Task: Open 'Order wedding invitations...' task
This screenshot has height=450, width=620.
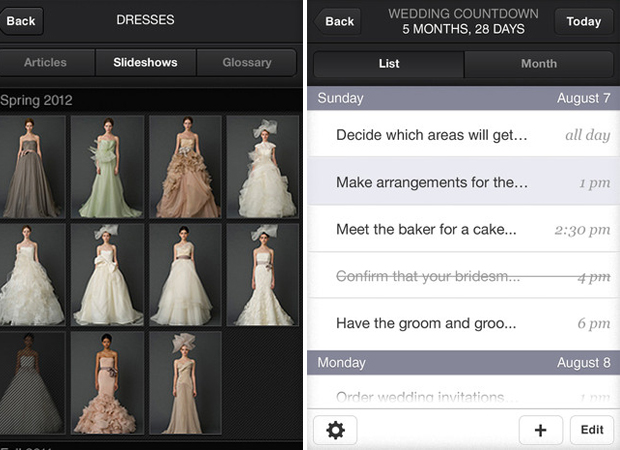Action: click(463, 392)
